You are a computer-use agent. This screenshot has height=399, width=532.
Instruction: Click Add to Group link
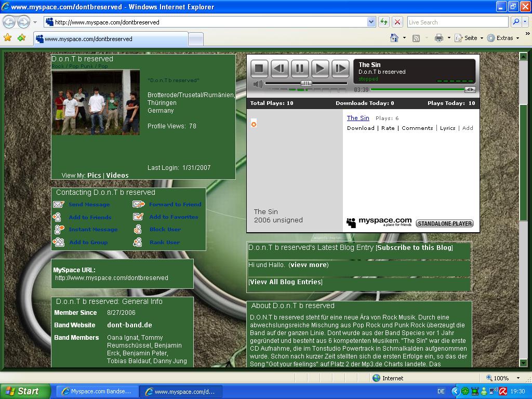88,242
